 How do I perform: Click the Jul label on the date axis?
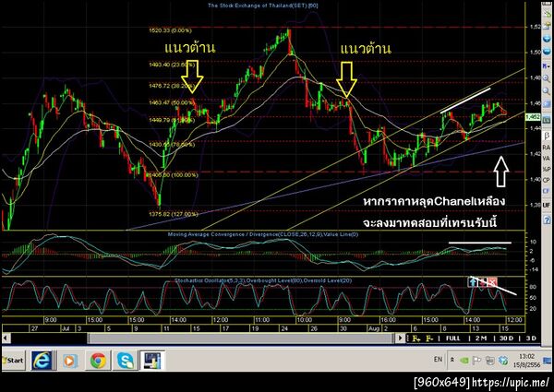pos(66,328)
